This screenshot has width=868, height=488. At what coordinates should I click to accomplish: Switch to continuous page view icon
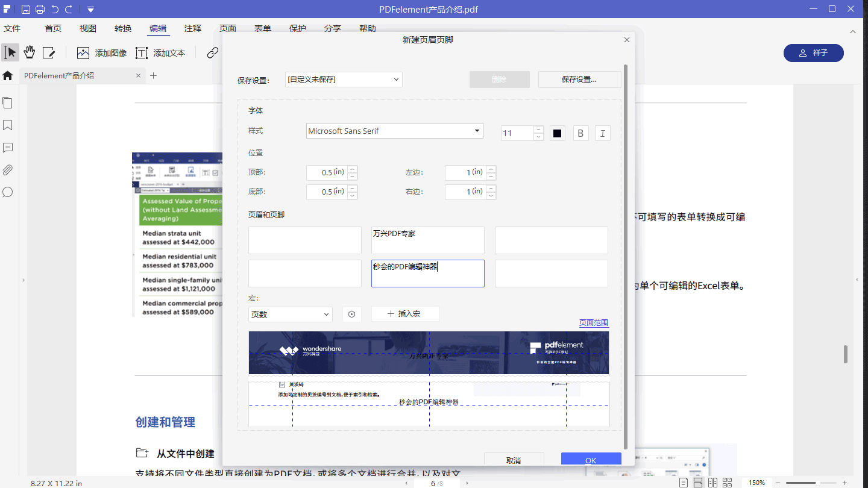[698, 483]
